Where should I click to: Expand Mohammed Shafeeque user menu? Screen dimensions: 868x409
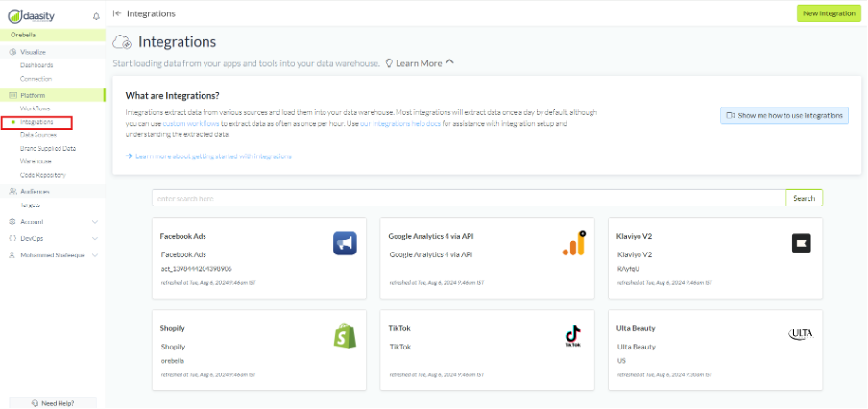[x=94, y=255]
